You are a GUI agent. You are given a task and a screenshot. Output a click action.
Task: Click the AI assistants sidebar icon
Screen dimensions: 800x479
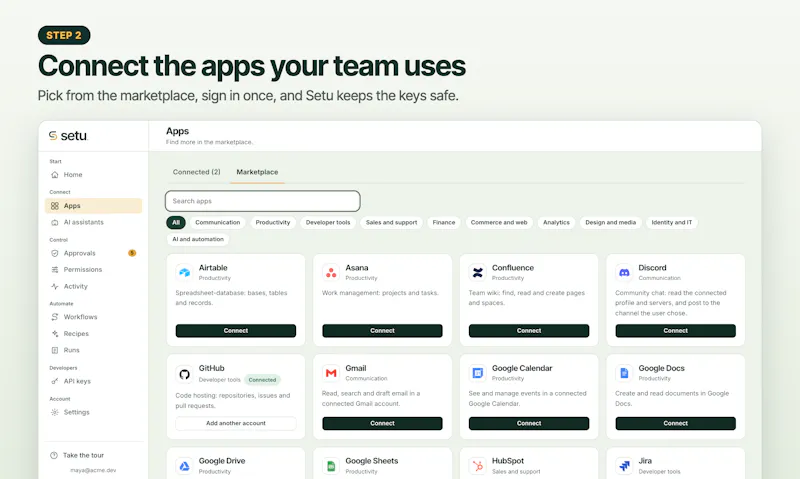click(55, 222)
